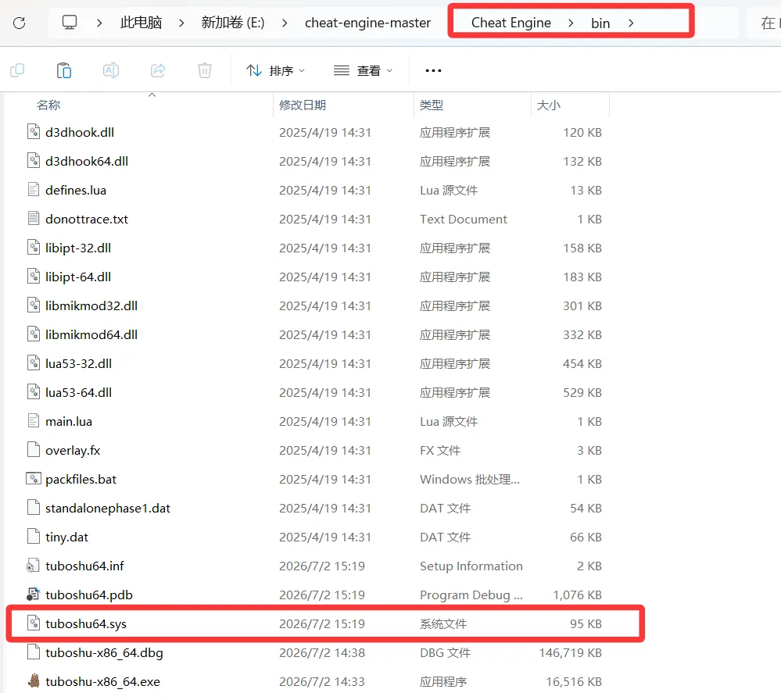Expand chevron after 此电脑 breadcrumb
The image size is (781, 700).
(x=181, y=23)
